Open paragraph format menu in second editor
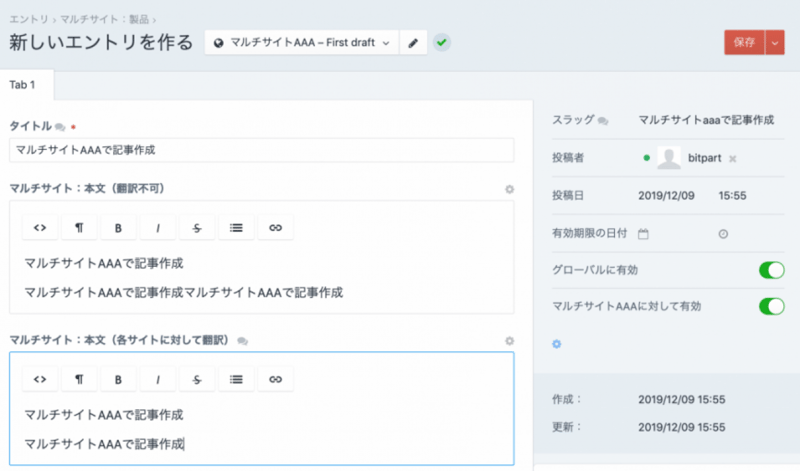The height and width of the screenshot is (471, 800). tap(79, 379)
